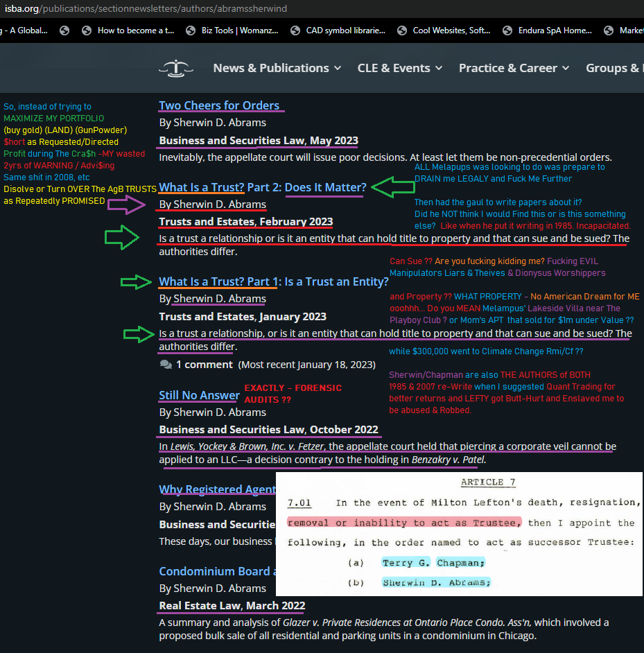Image resolution: width=644 pixels, height=653 pixels.
Task: Click "(Most recent January 18, 2023)"
Action: [306, 365]
